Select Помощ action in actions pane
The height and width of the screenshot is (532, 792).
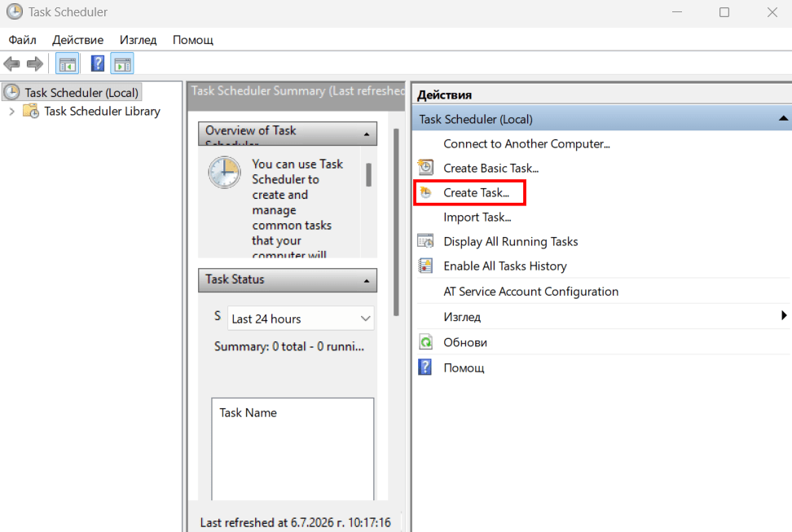pos(464,367)
